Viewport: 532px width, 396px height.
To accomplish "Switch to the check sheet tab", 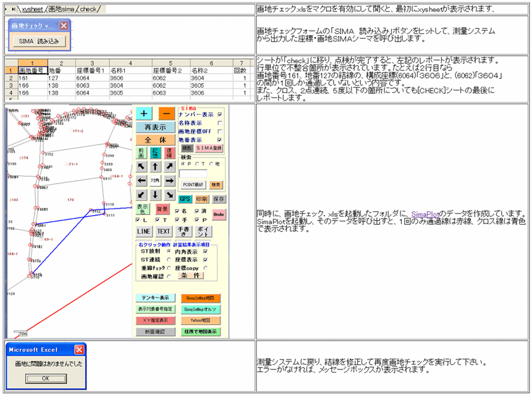I will 88,9.
